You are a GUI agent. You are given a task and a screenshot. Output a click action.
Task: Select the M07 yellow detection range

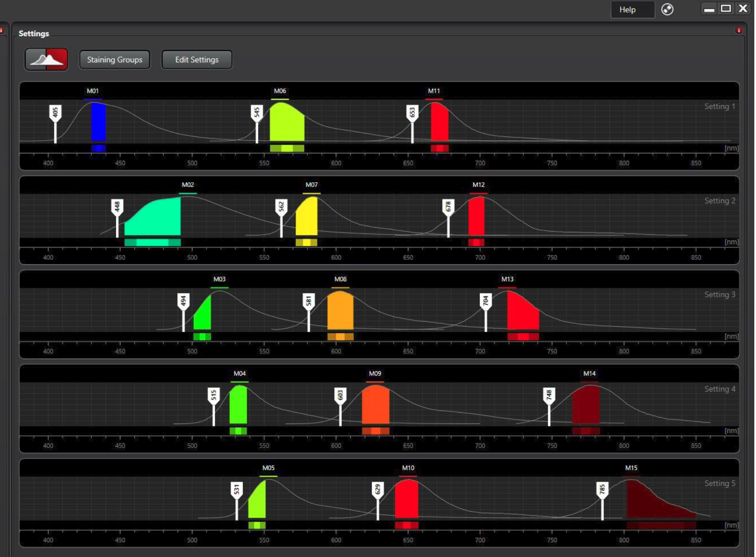[x=306, y=216]
